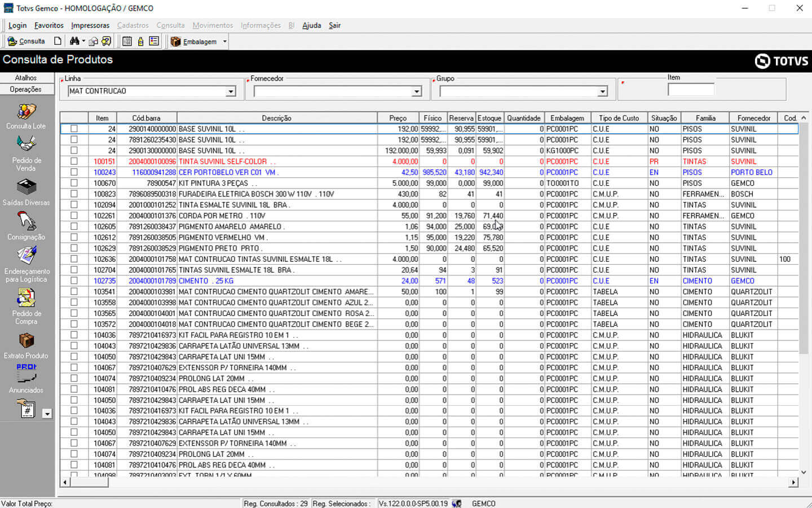Open the Impressoras menu
The width and height of the screenshot is (812, 508).
[x=90, y=25]
